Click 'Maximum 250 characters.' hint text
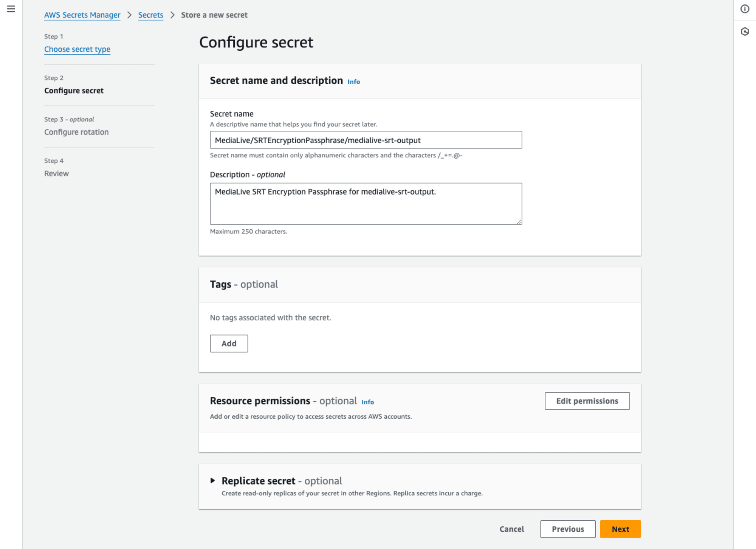The height and width of the screenshot is (549, 756). (x=248, y=231)
